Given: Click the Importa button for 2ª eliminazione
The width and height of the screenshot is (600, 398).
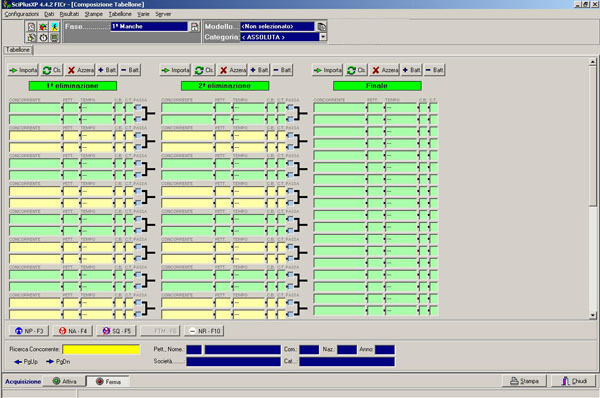Looking at the screenshot, I should [x=175, y=70].
